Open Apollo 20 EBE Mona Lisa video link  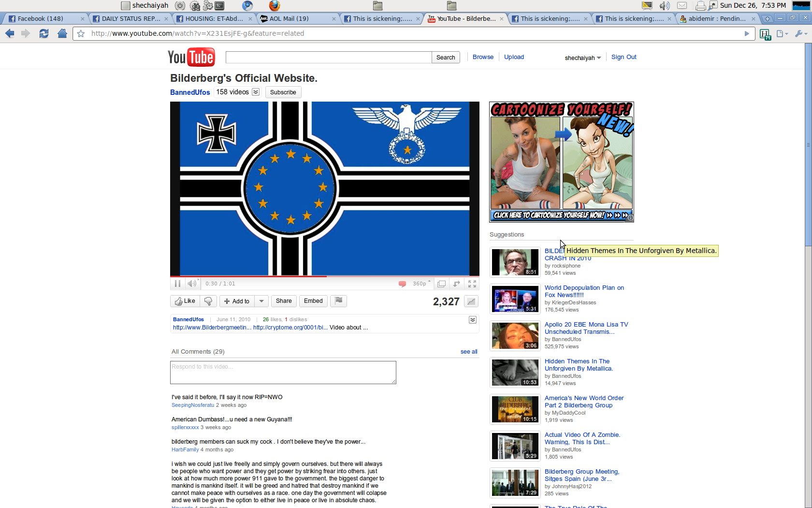[x=586, y=328]
